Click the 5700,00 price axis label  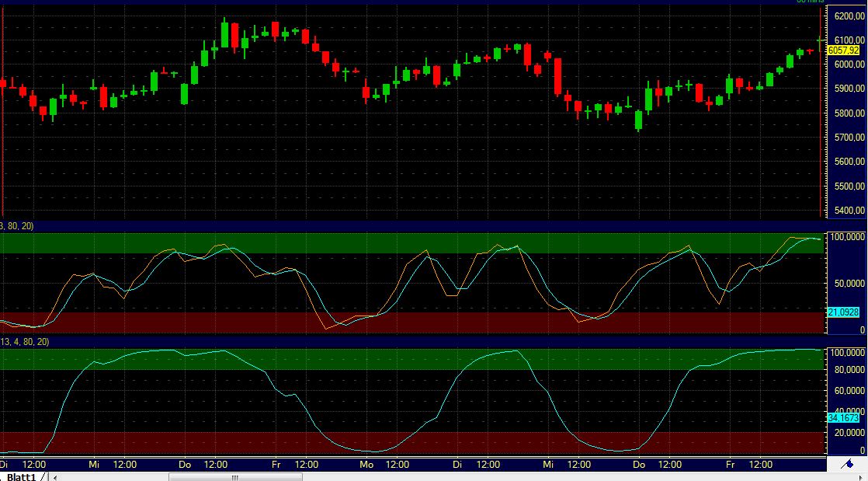(849, 138)
